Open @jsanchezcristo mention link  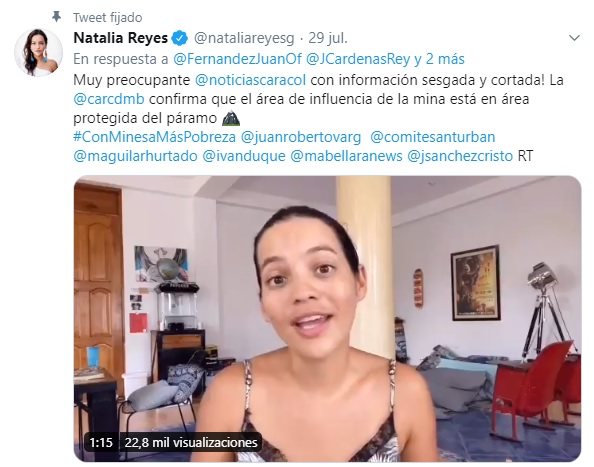coord(460,156)
